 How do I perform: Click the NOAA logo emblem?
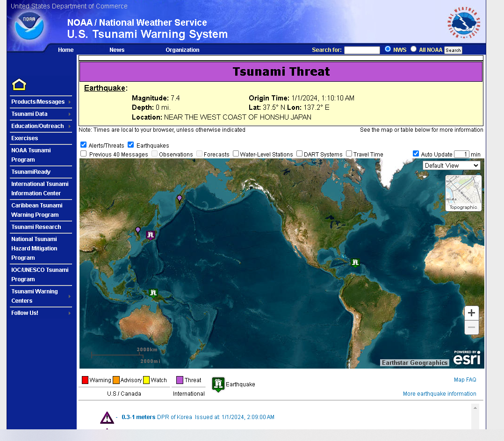[x=29, y=26]
